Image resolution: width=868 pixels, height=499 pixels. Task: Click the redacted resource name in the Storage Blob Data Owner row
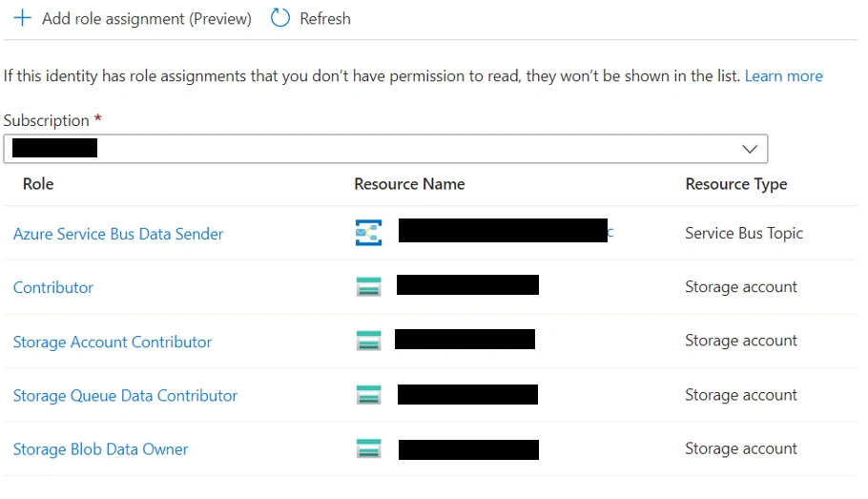(469, 449)
